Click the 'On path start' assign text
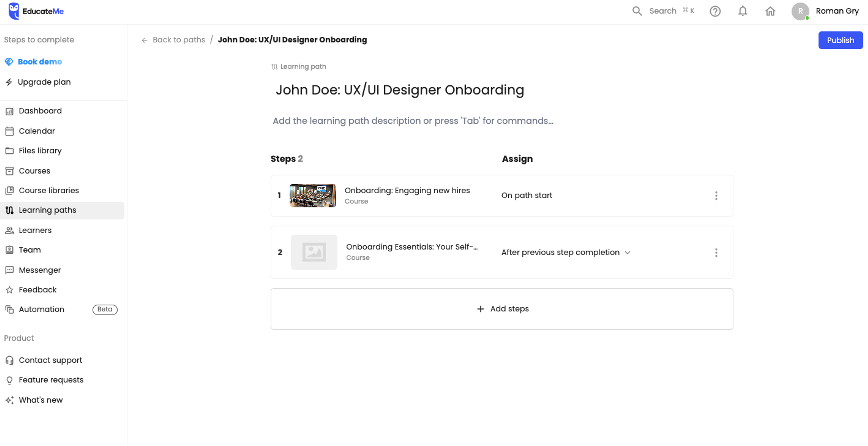This screenshot has width=868, height=446. coord(527,195)
